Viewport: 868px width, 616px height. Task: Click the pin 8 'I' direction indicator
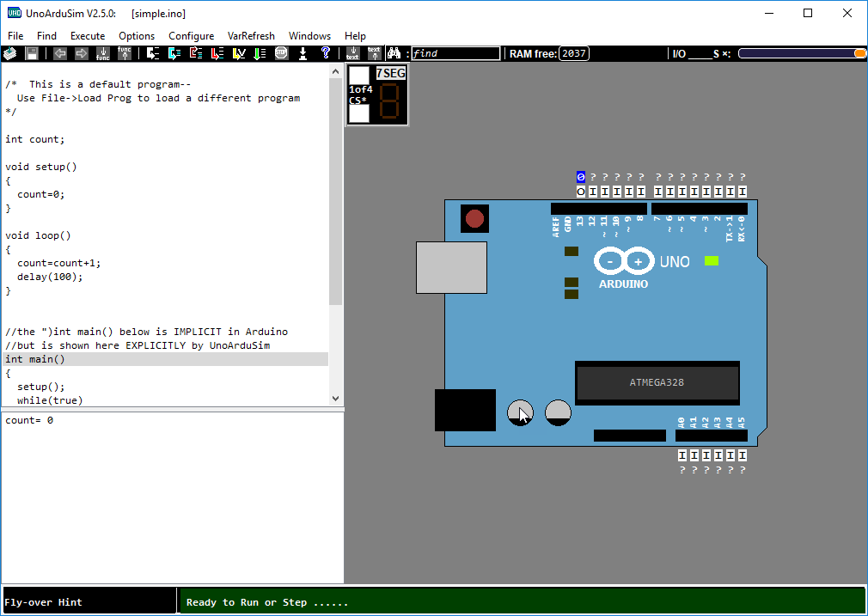point(641,192)
